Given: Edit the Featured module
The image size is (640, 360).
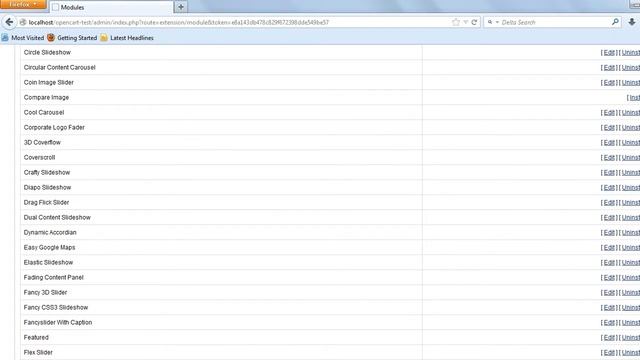Looking at the screenshot, I should point(609,338).
